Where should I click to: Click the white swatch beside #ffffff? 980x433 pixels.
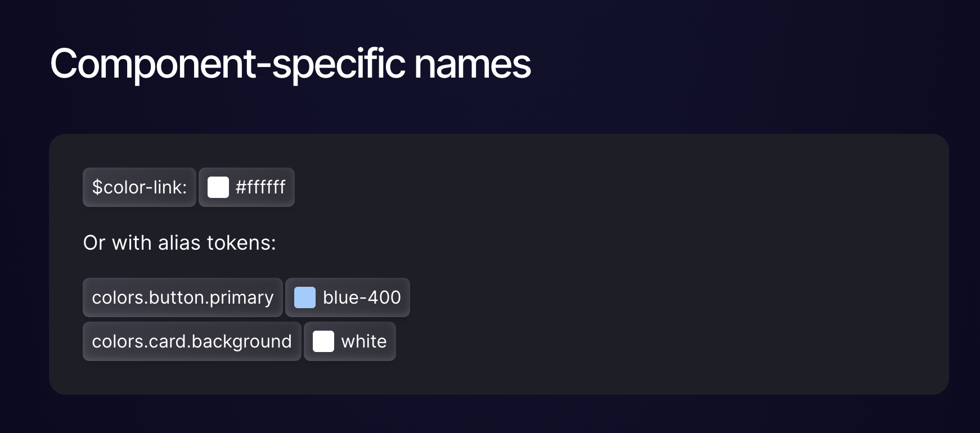(218, 187)
